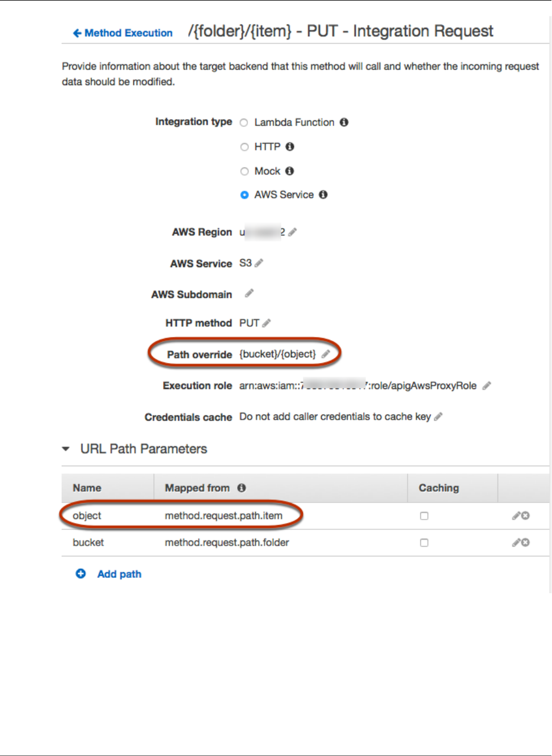Edit the Credentials cache setting
This screenshot has width=552, height=756.
coord(438,417)
